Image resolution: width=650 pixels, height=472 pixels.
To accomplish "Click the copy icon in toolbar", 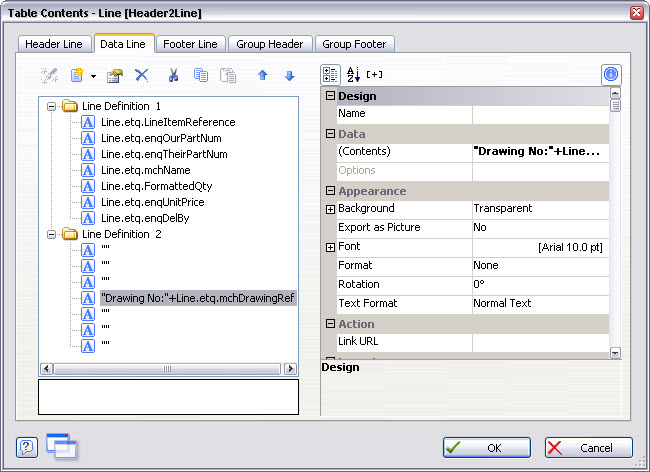I will pos(201,75).
